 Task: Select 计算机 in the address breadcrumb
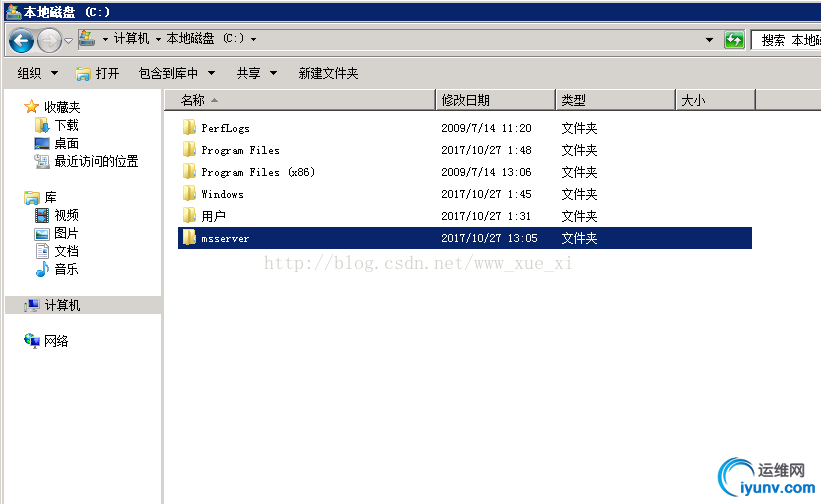131,39
